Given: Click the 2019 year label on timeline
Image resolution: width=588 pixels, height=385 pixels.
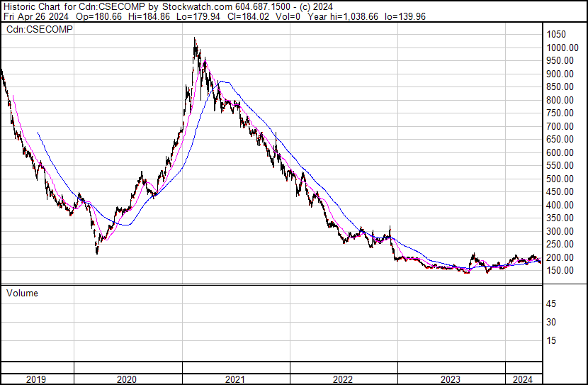Looking at the screenshot, I should 36,379.
